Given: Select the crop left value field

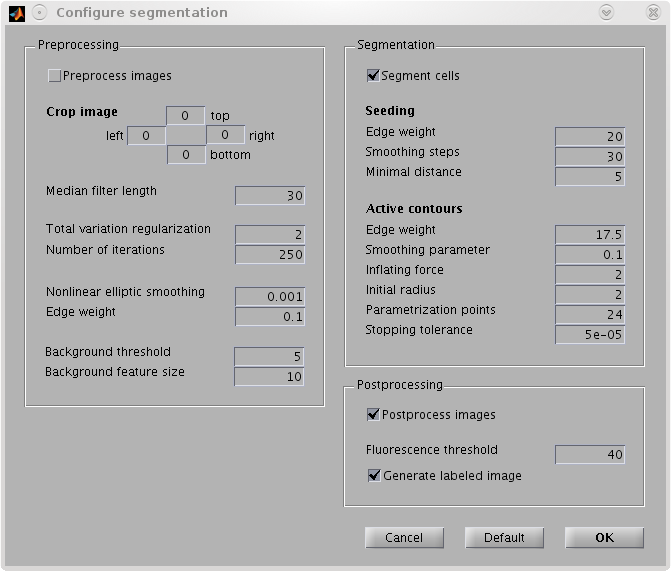Looking at the screenshot, I should click(146, 136).
